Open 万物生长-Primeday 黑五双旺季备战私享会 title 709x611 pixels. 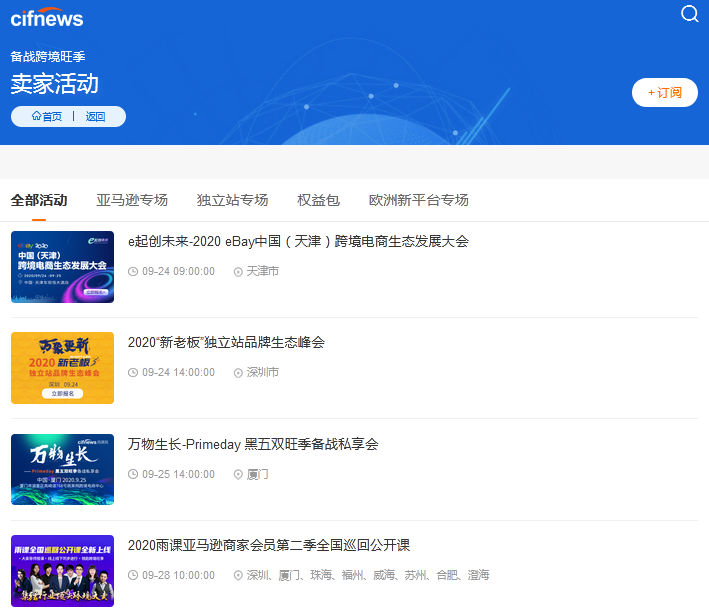tap(253, 444)
